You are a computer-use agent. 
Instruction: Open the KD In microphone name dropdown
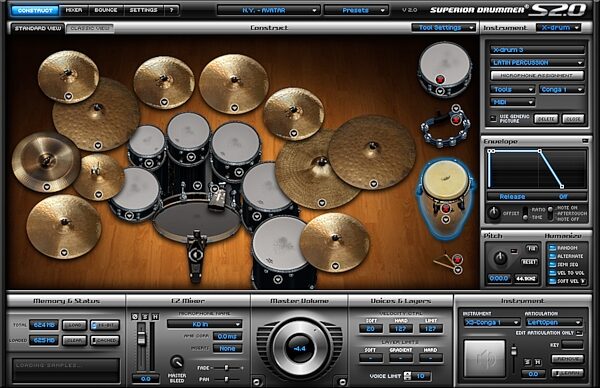tap(204, 324)
